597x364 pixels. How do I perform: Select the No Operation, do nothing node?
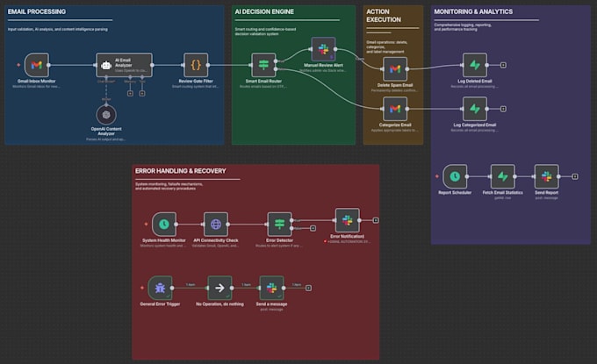pos(219,288)
